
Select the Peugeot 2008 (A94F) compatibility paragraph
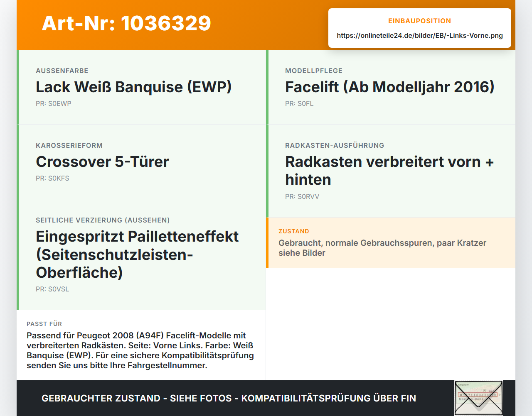[x=140, y=350]
